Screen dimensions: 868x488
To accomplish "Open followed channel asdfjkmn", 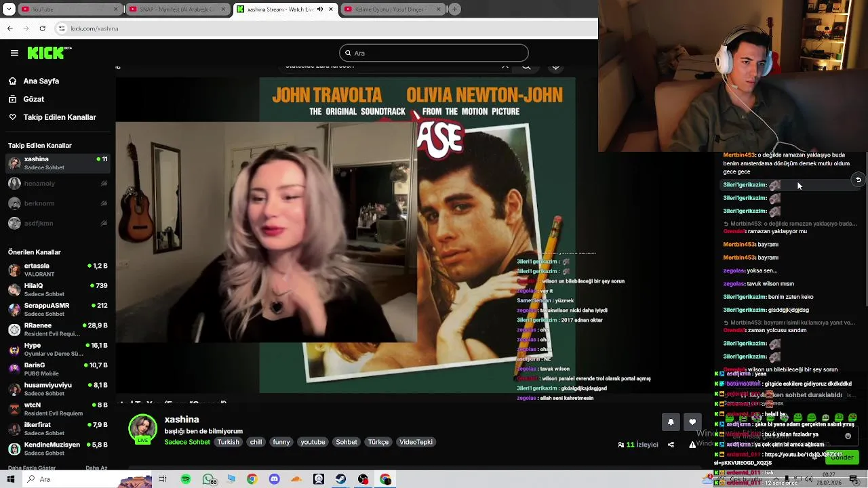I will [x=58, y=223].
